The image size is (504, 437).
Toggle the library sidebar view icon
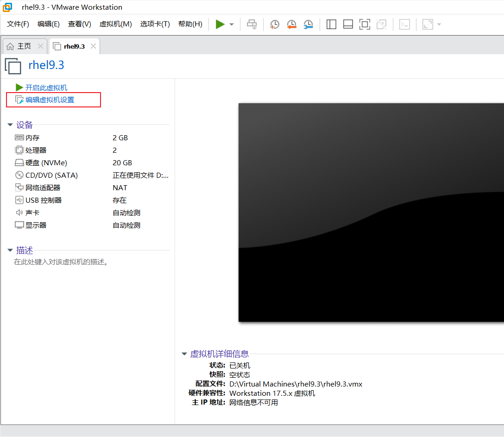click(x=331, y=24)
